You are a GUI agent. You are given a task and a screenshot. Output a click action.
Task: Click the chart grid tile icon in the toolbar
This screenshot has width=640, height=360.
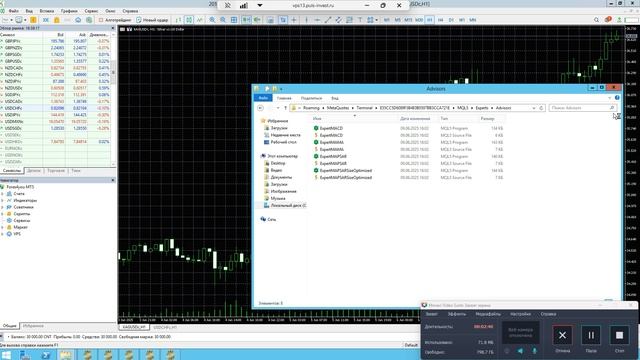(x=234, y=20)
